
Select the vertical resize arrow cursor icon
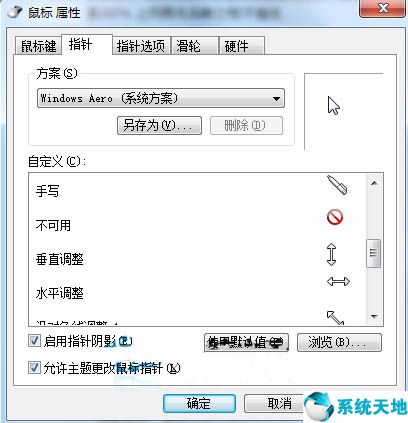[331, 254]
